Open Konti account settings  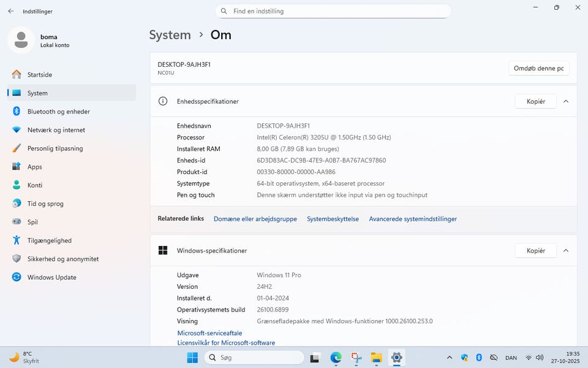(x=34, y=185)
